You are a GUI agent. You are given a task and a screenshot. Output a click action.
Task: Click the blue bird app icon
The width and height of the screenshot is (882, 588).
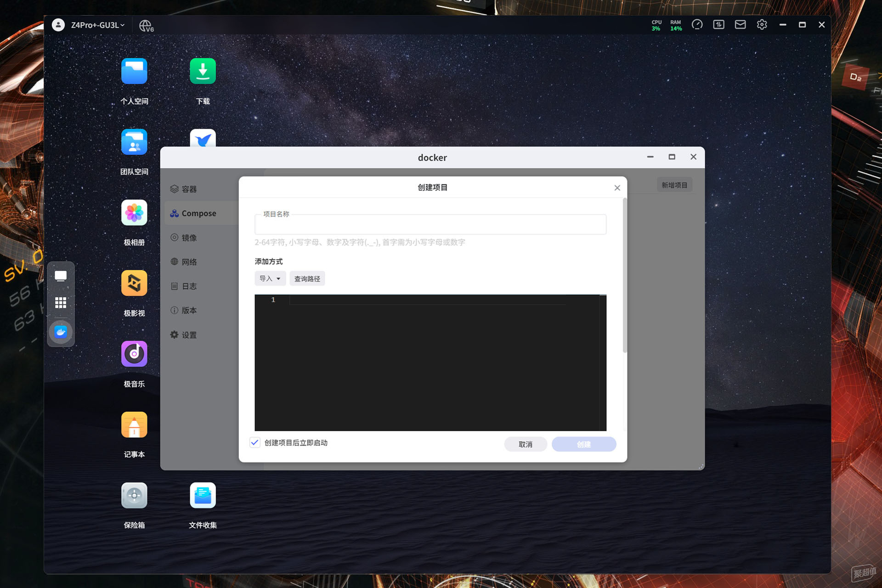(203, 138)
